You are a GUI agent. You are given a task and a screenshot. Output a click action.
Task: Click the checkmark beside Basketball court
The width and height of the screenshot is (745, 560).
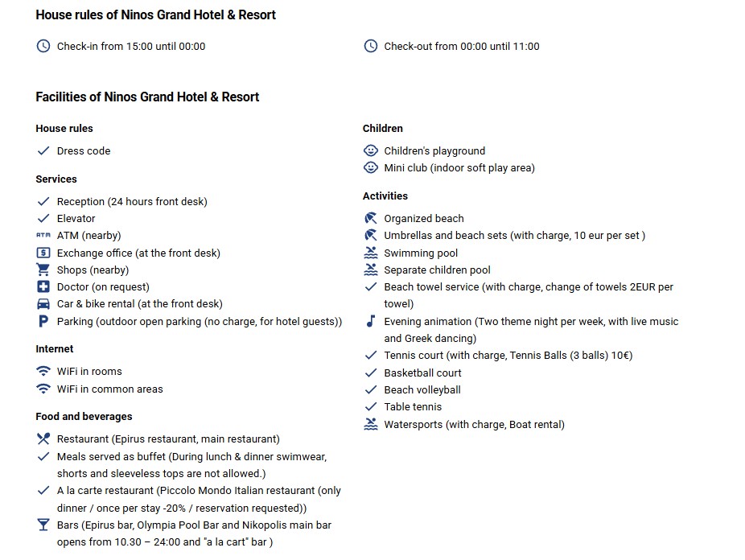(x=371, y=373)
